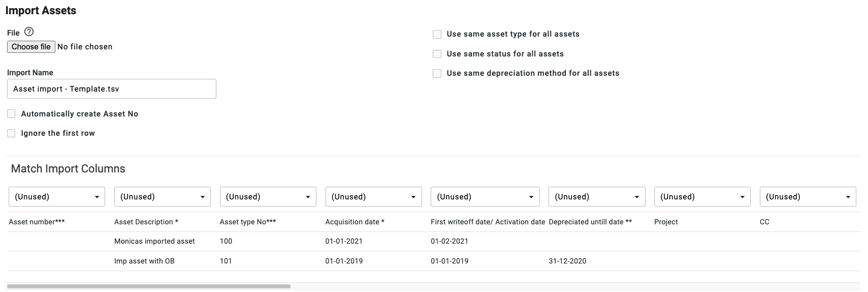868x292 pixels.
Task: Click the File help question mark icon
Action: [29, 32]
